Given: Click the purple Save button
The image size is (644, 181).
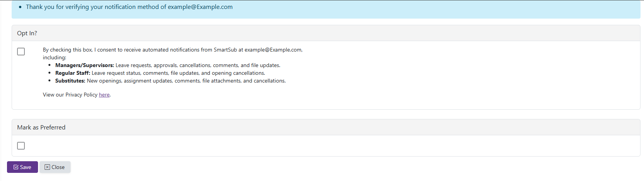Looking at the screenshot, I should point(22,167).
